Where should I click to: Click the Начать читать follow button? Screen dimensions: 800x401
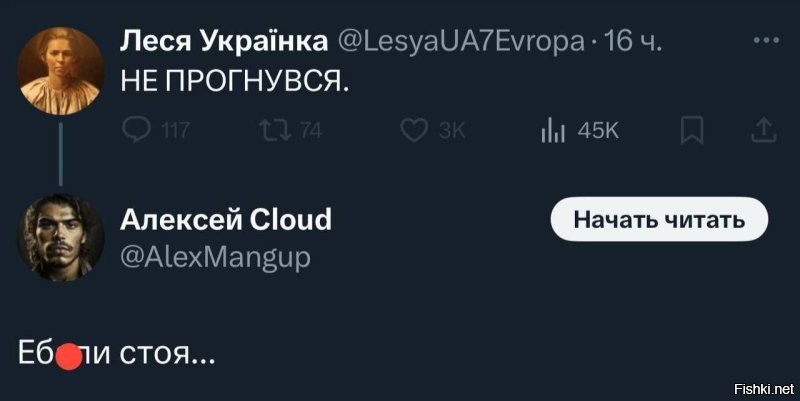tap(659, 219)
